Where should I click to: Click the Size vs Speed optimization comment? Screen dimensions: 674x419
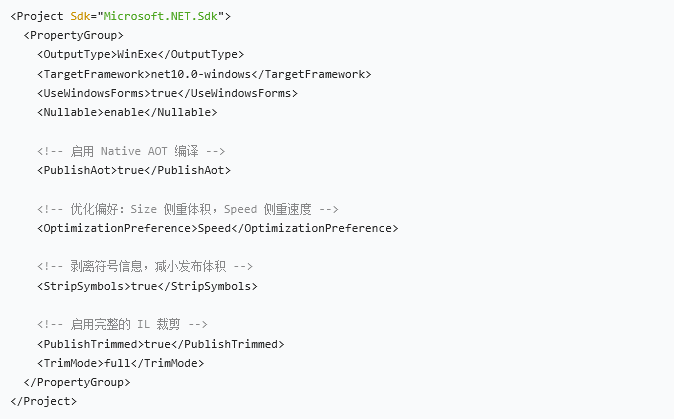(x=188, y=209)
